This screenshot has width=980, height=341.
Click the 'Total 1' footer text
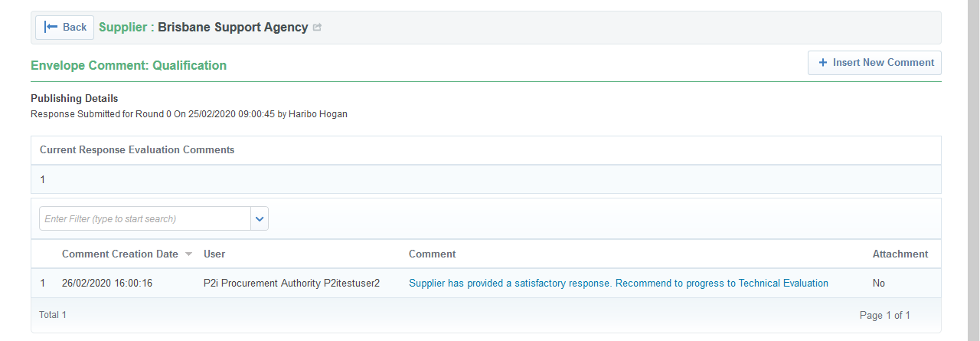tap(53, 315)
